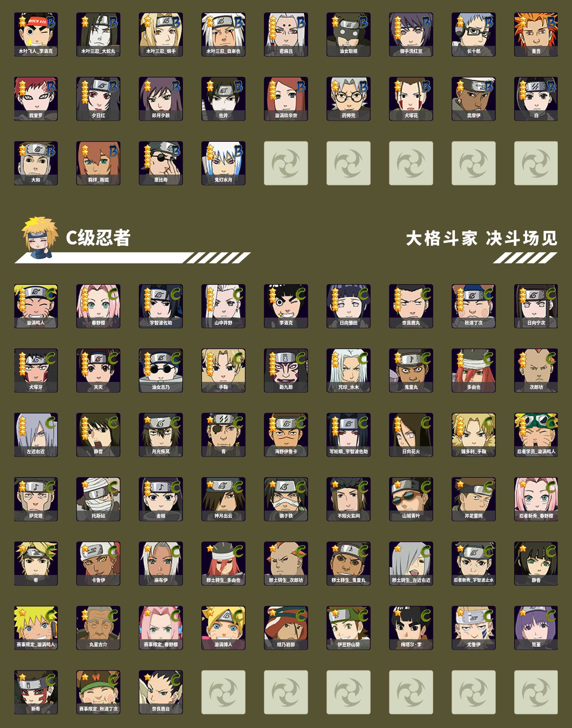The height and width of the screenshot is (728, 572).
Task: Click the 惠比寿 character thumbnail
Action: 161,163
